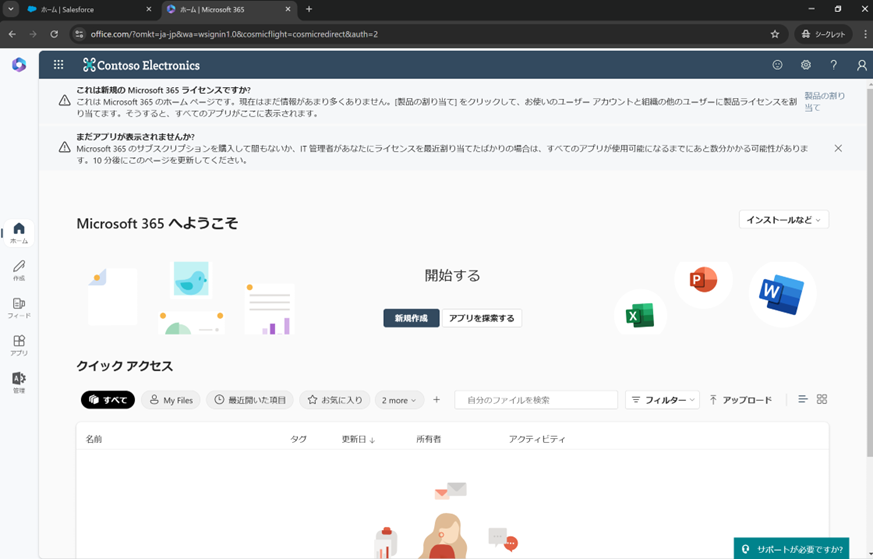The height and width of the screenshot is (559, 873).
Task: Bookmark this page with the star icon
Action: pyautogui.click(x=774, y=34)
